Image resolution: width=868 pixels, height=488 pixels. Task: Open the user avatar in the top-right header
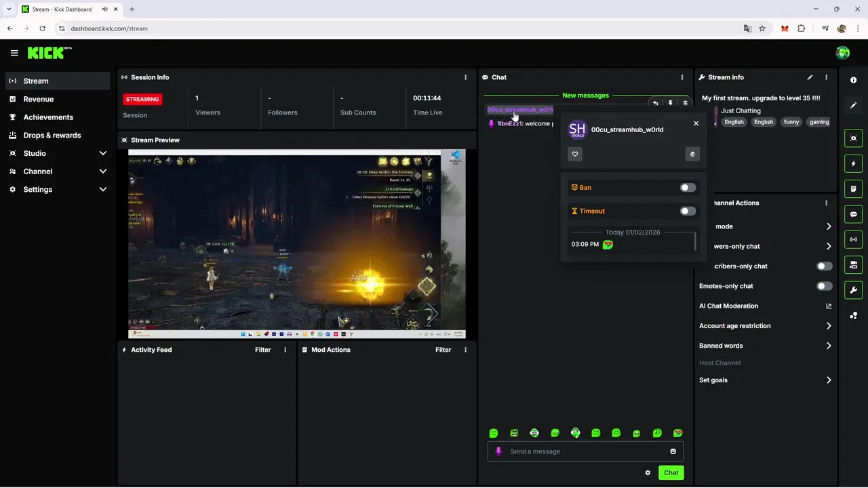[843, 53]
